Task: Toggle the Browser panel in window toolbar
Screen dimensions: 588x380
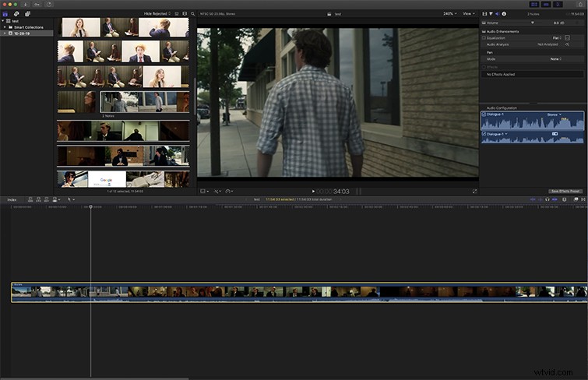Action: [534, 5]
